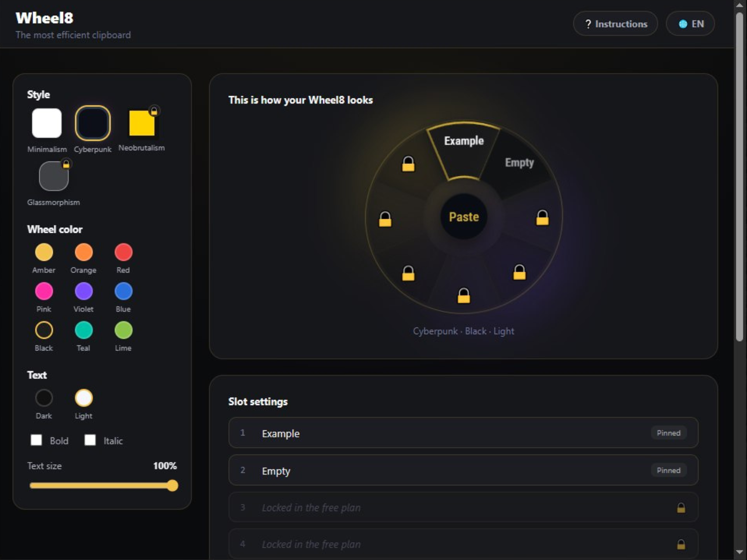Viewport: 747px width, 560px height.
Task: Edit slot 1 Example field
Action: tap(463, 433)
